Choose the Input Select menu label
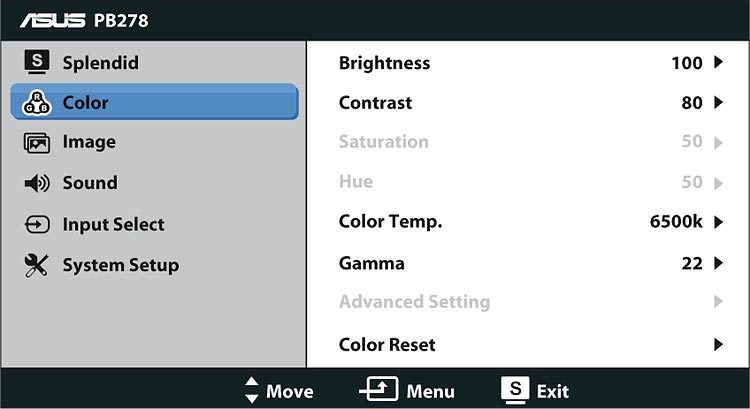Screen dimensions: 750x409 [x=113, y=224]
